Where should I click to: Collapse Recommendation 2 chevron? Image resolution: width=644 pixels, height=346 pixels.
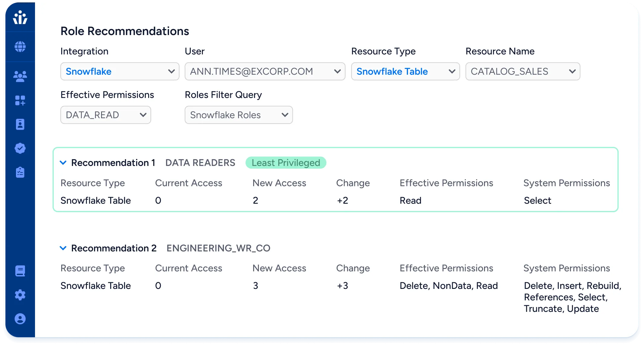pos(63,248)
